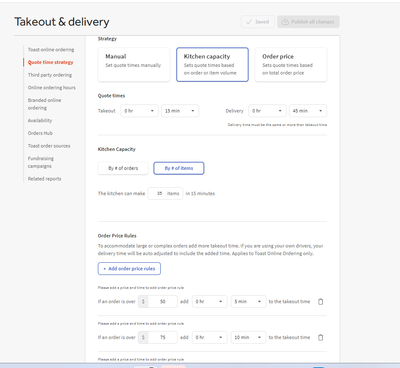
Task: Click the Saved button
Action: point(258,22)
